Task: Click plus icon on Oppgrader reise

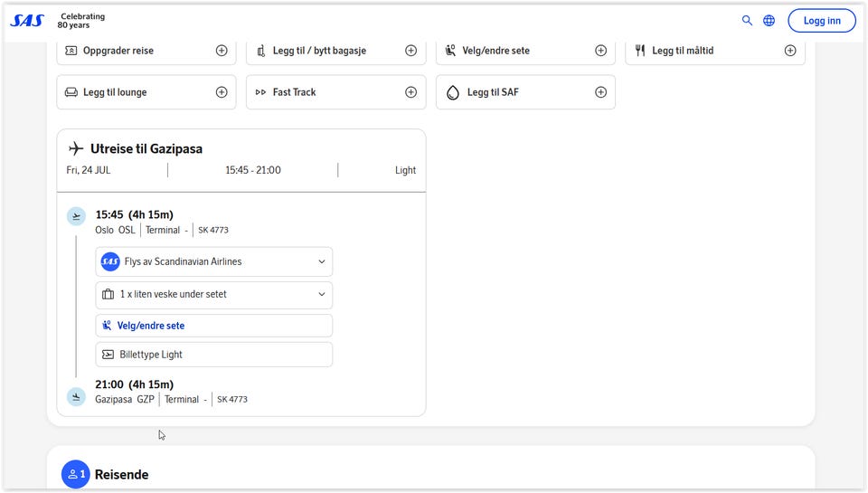Action: pyautogui.click(x=222, y=51)
